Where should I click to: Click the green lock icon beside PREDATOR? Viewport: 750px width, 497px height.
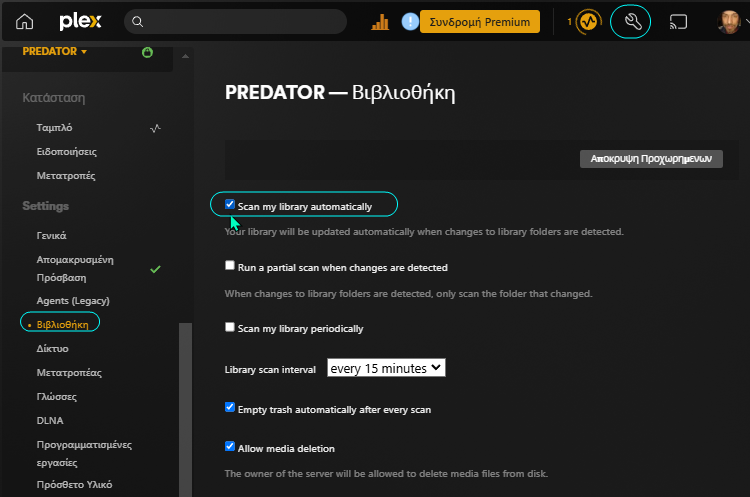click(147, 52)
